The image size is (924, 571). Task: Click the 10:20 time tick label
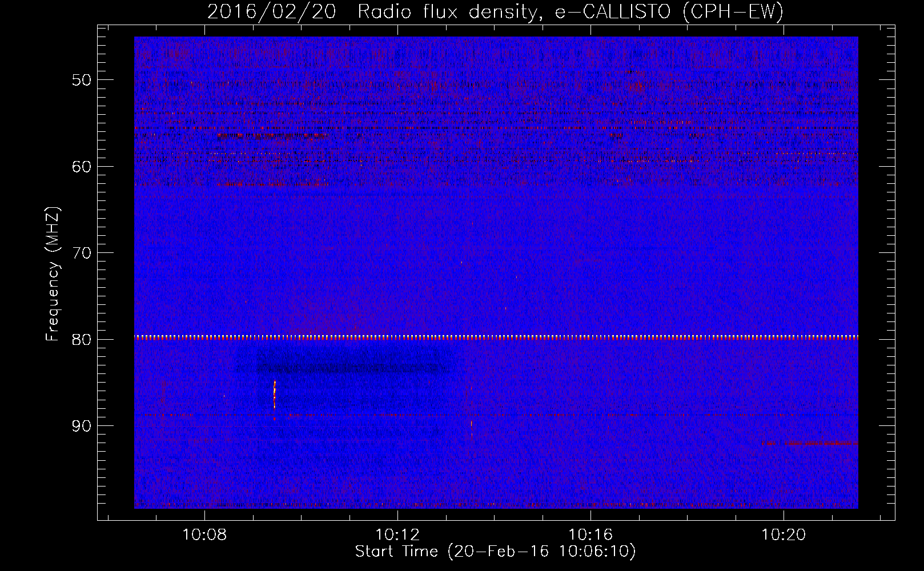[784, 534]
